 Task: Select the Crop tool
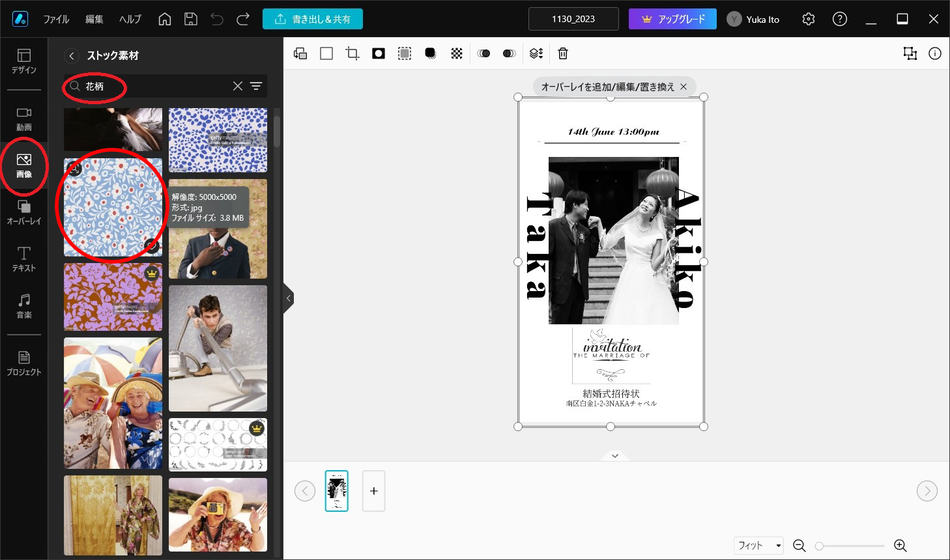point(353,53)
